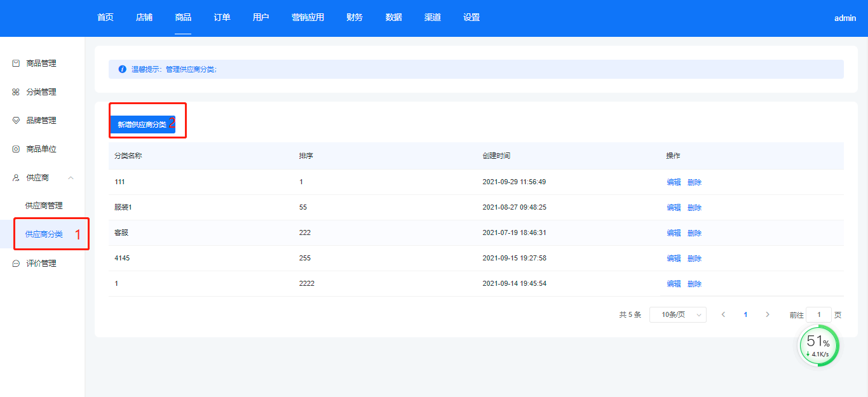Click the page jump input field
The image size is (868, 397).
pyautogui.click(x=818, y=314)
